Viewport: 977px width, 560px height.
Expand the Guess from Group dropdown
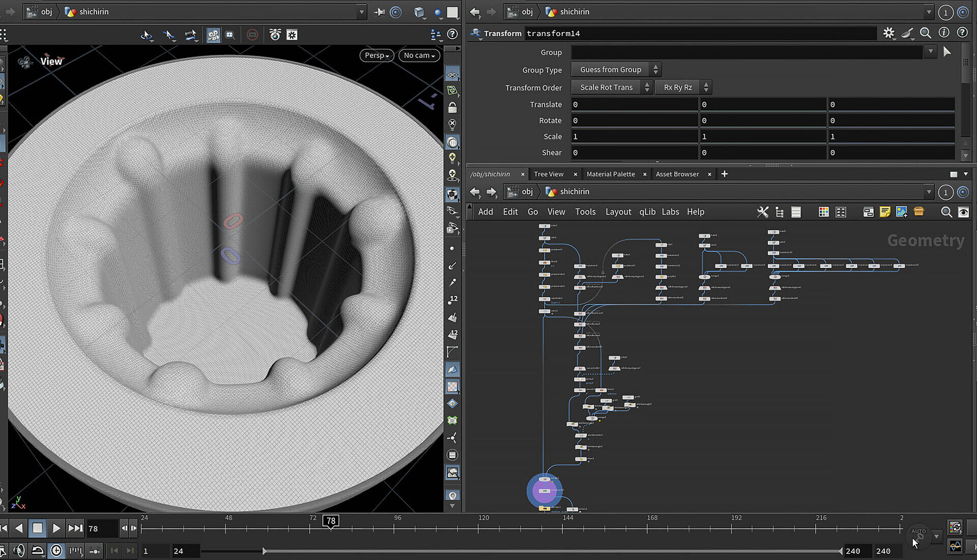pyautogui.click(x=616, y=70)
